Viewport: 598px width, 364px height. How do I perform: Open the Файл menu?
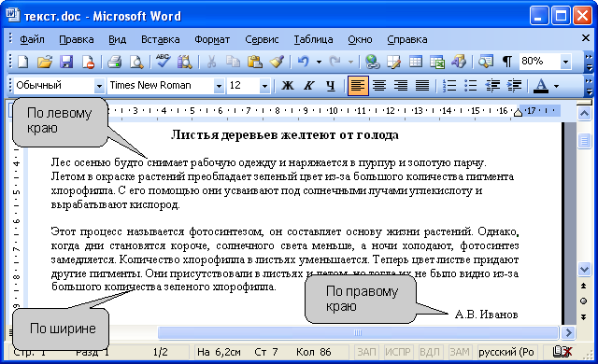point(32,39)
